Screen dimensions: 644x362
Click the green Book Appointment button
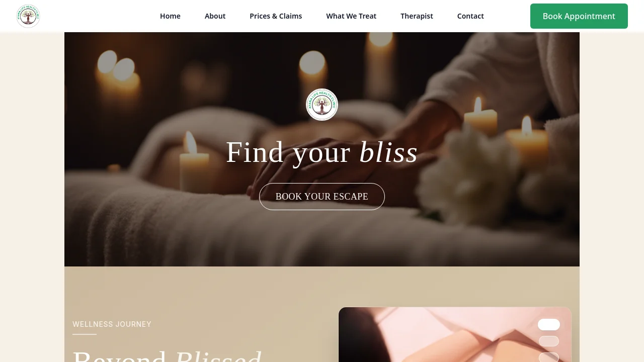579,16
